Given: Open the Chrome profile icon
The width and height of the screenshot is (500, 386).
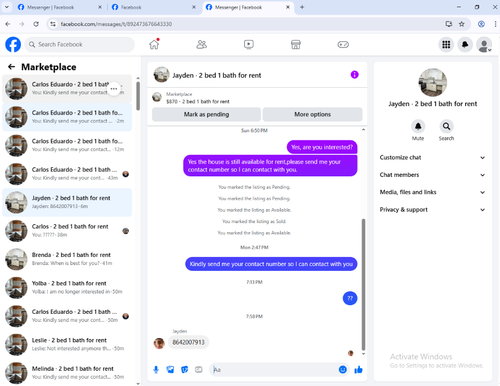Looking at the screenshot, I should click(481, 24).
